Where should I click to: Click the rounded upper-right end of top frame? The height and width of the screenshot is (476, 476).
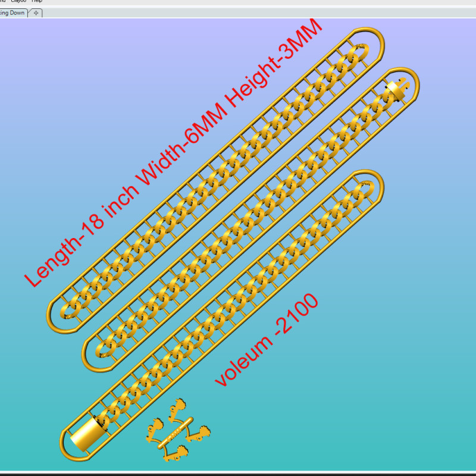coord(375,36)
